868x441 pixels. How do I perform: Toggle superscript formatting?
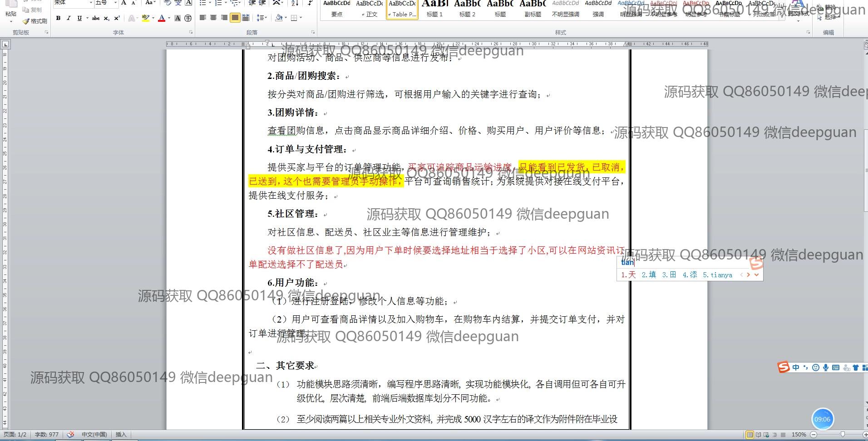tap(117, 18)
